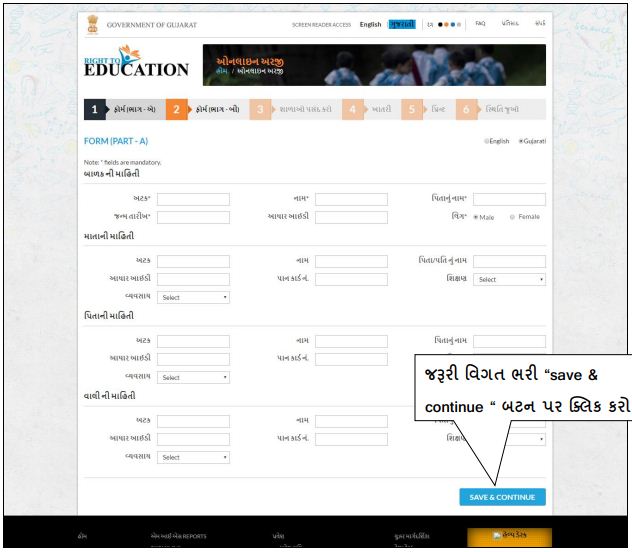Click father's surname (અટક) input field
This screenshot has height=552, width=632.
pyautogui.click(x=193, y=341)
